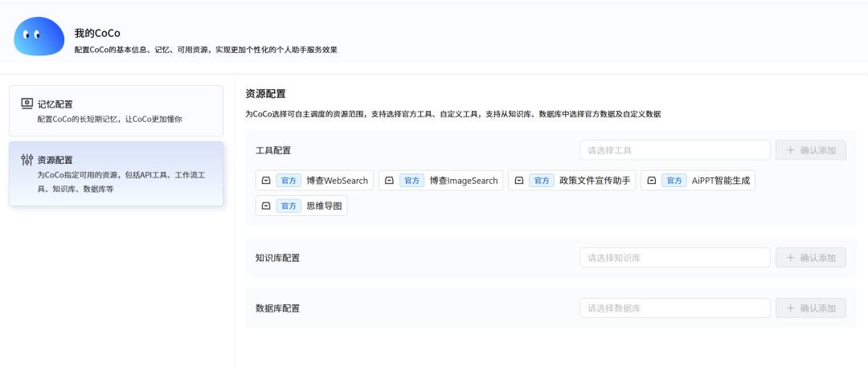This screenshot has width=868, height=367.
Task: Click the tool icon beside 博查ImageSearch
Action: click(x=389, y=181)
